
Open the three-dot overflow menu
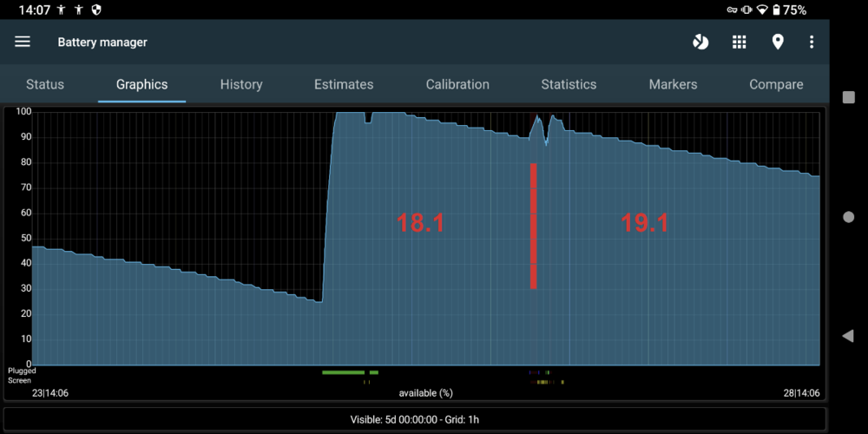(812, 42)
